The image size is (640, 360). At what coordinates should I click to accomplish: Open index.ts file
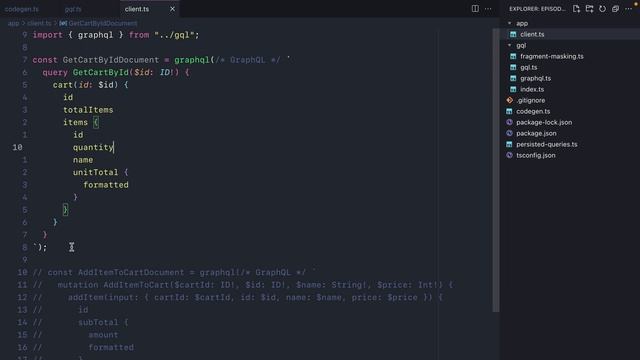coord(532,89)
